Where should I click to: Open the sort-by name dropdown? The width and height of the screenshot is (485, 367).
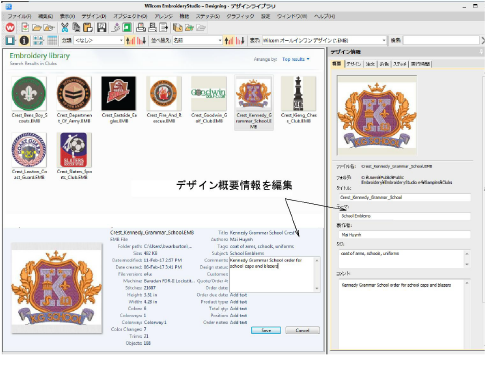197,40
